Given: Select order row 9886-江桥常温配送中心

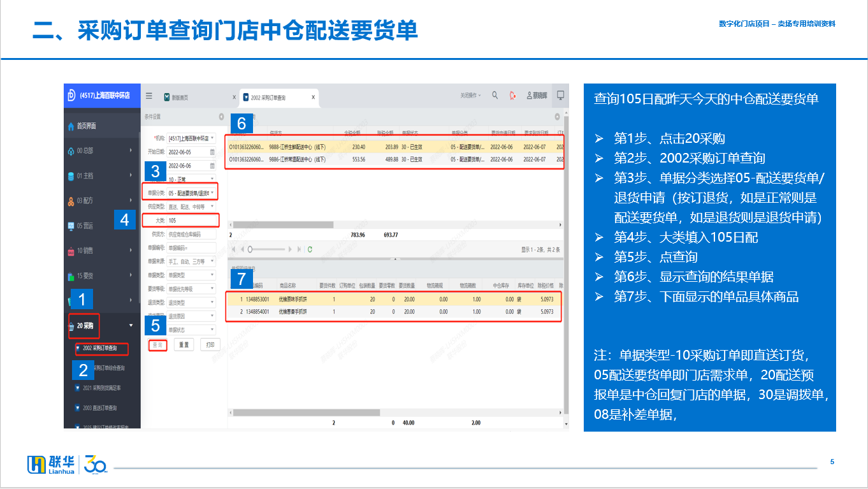Looking at the screenshot, I should [395, 159].
